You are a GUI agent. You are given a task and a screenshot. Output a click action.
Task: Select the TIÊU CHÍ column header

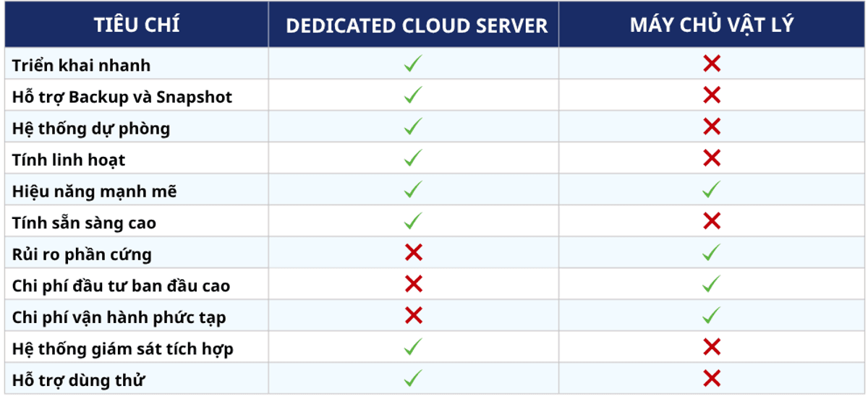pyautogui.click(x=137, y=25)
